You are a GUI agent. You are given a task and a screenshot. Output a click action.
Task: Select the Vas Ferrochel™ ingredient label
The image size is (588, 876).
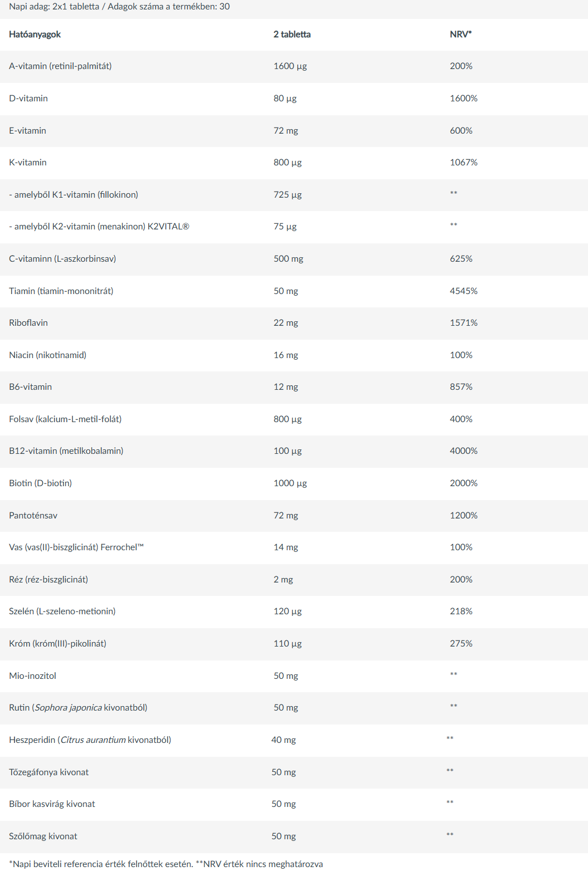pos(76,547)
